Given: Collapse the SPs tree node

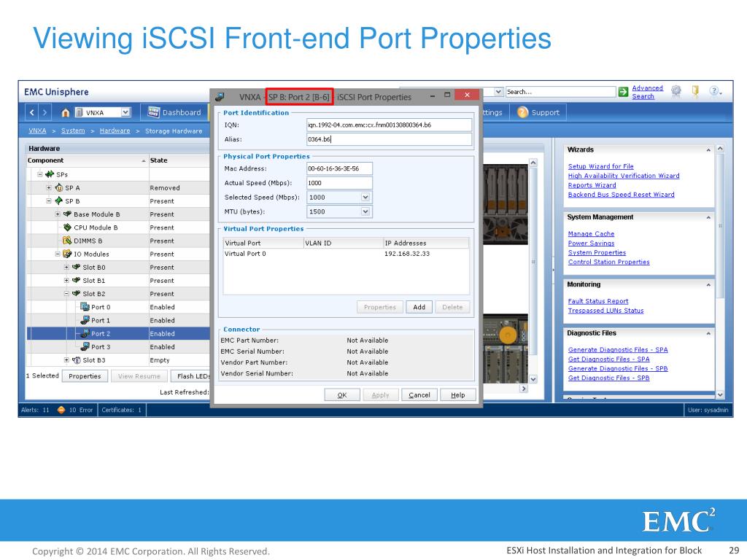Looking at the screenshot, I should point(40,174).
